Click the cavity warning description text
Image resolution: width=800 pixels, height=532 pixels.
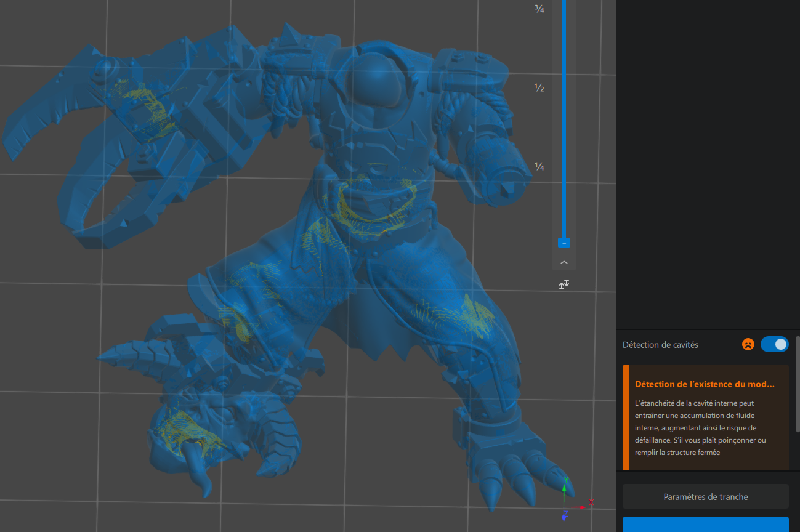pyautogui.click(x=700, y=428)
